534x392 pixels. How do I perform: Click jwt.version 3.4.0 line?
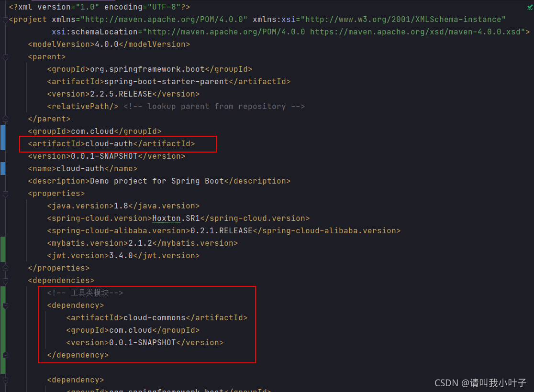point(123,255)
